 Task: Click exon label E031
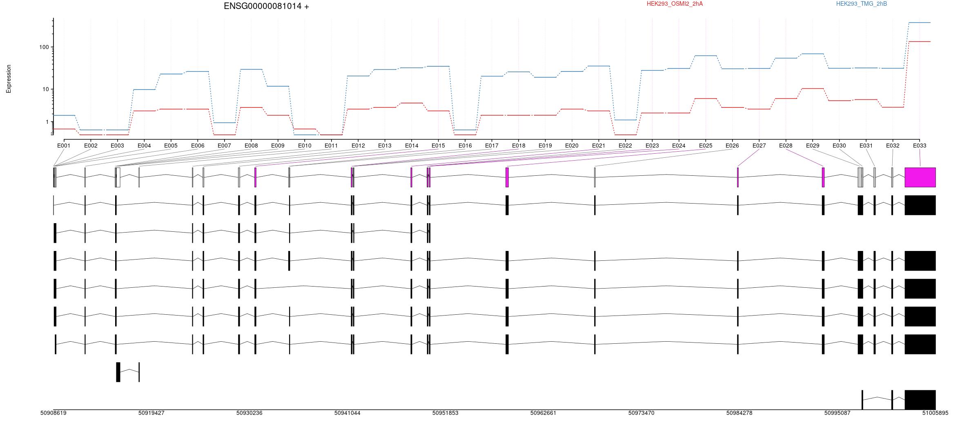coord(866,146)
